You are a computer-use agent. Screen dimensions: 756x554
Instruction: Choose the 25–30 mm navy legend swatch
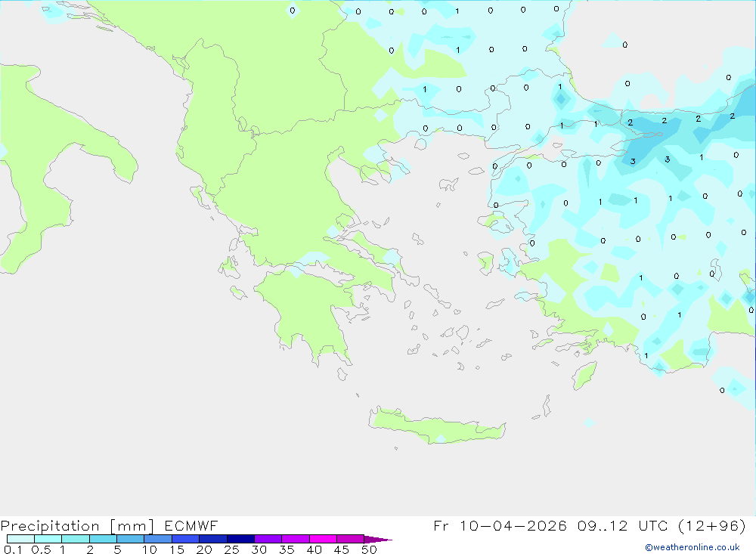click(240, 539)
